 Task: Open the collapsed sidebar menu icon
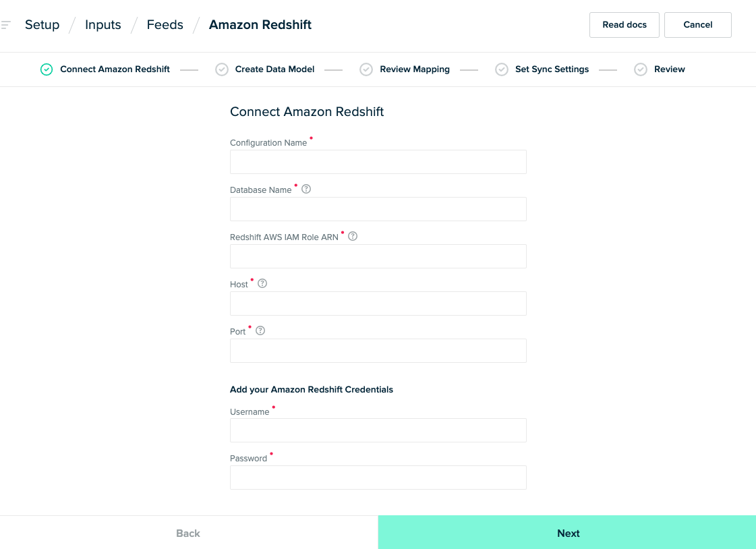(6, 24)
